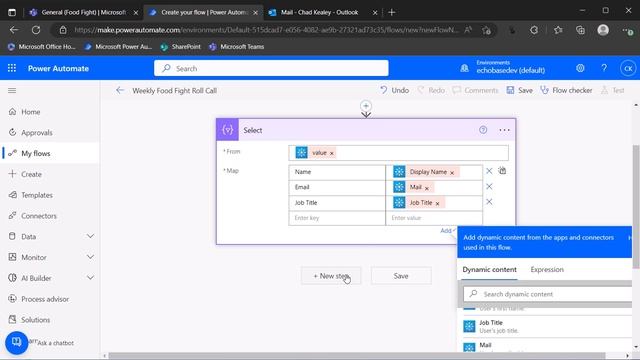Select the Dynamic content tab
640x360 pixels.
tap(489, 269)
